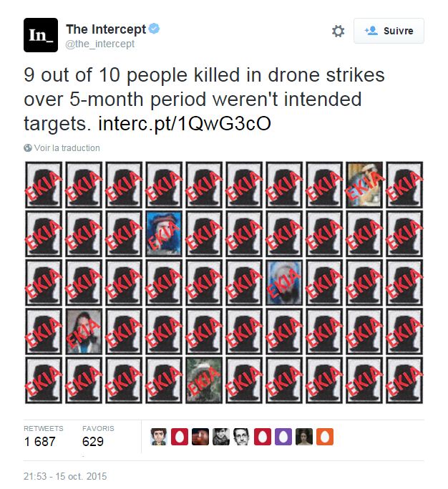
Task: Click the globe translation icon
Action: click(x=28, y=147)
